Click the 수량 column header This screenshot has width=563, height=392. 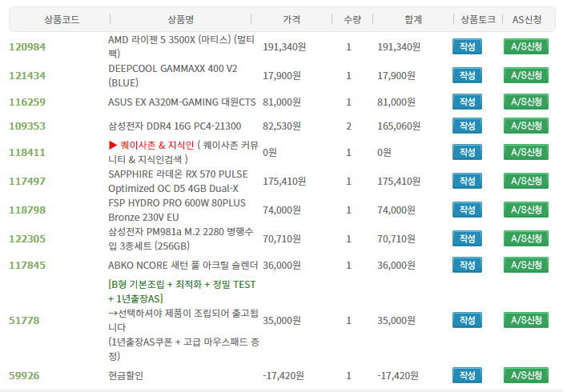pyautogui.click(x=352, y=19)
